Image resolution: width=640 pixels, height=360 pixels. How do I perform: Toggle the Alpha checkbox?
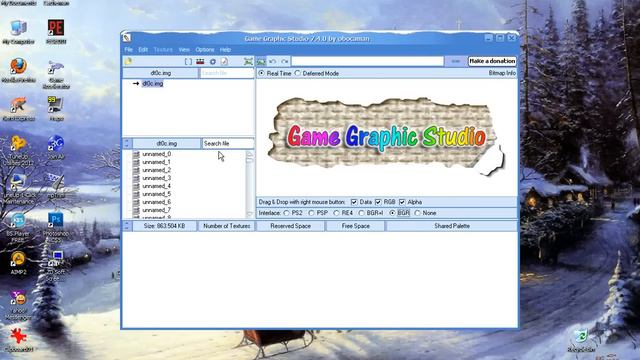point(402,202)
